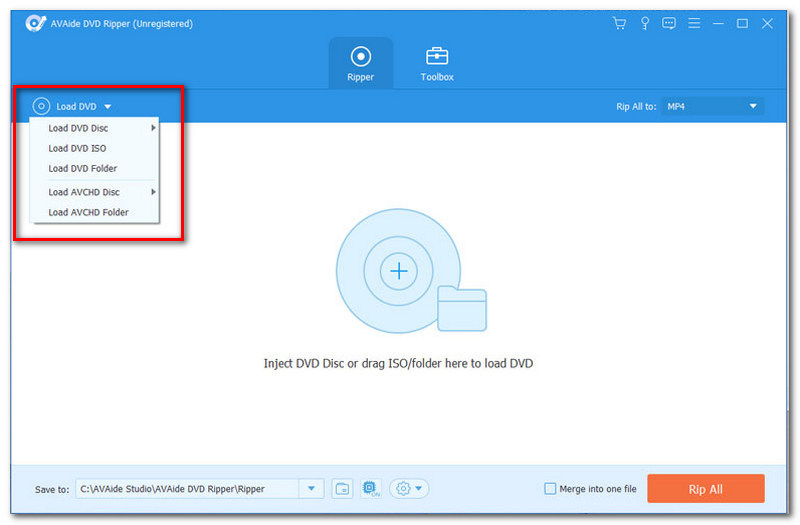800x525 pixels.
Task: Click the register key icon
Action: [645, 23]
